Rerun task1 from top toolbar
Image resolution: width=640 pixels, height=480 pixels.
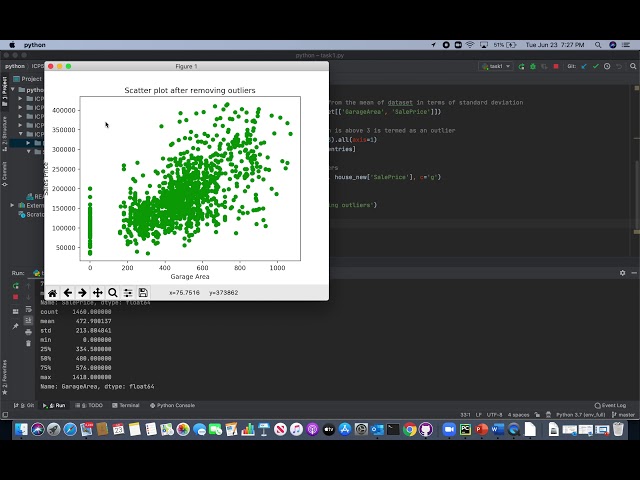(521, 66)
